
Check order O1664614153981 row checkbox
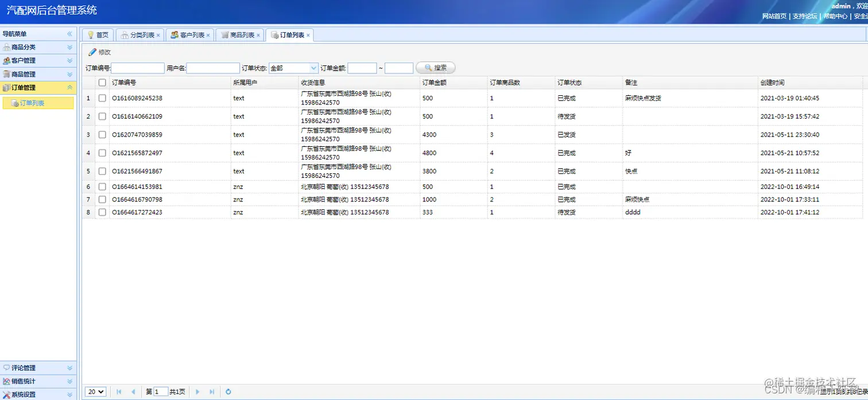pos(102,187)
